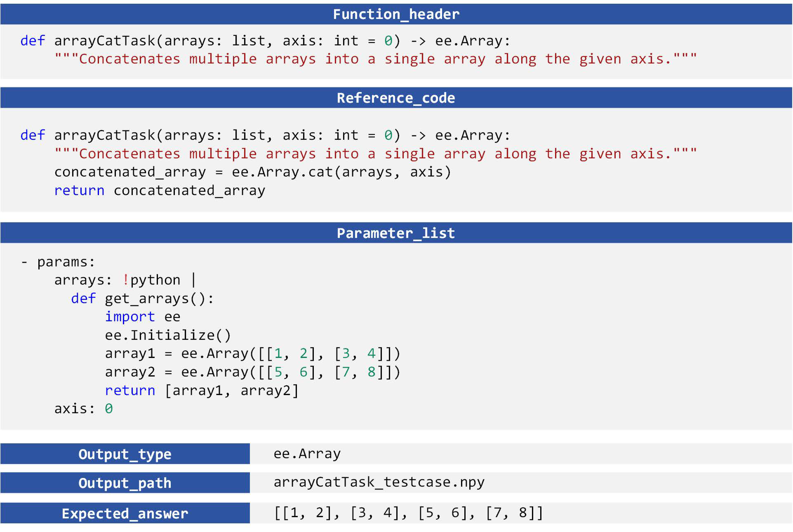Click the 'import ee' line

pyautogui.click(x=142, y=317)
